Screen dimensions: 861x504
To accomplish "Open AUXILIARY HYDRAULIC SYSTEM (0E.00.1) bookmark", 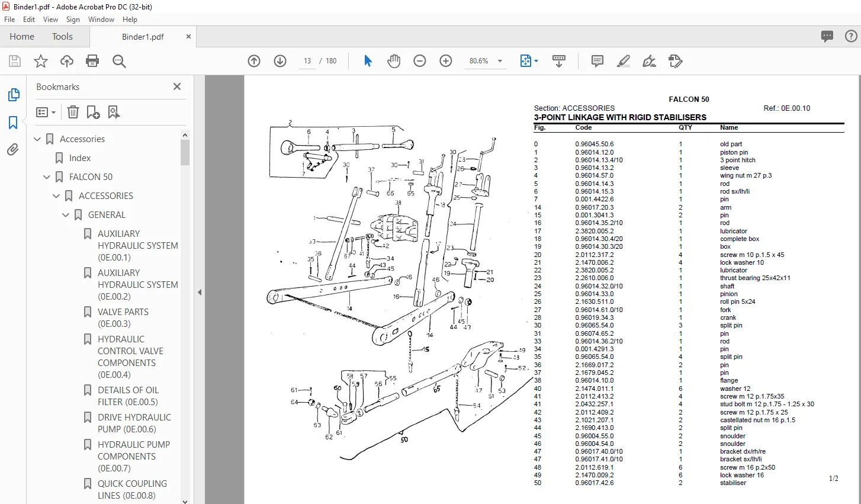I will 137,246.
